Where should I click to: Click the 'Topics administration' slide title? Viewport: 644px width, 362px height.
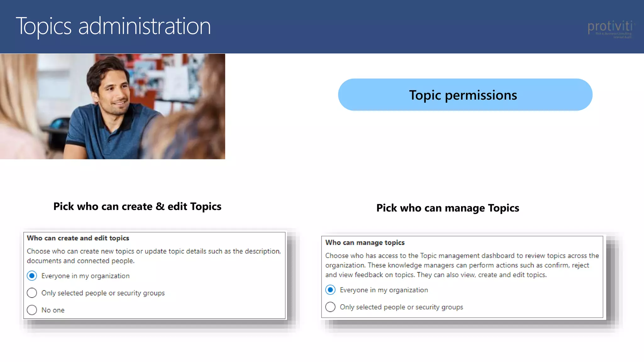[x=113, y=26]
